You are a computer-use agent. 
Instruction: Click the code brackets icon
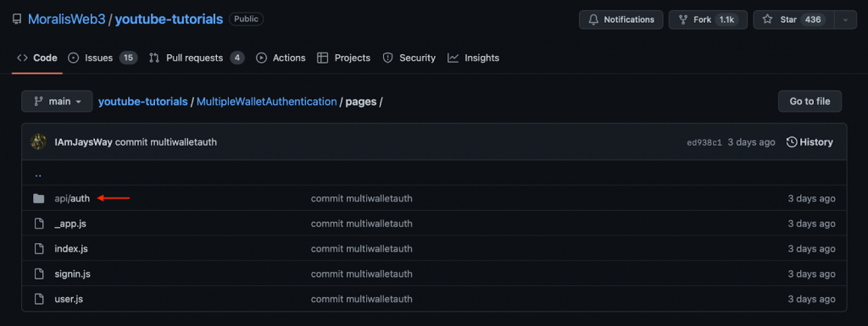tap(22, 58)
